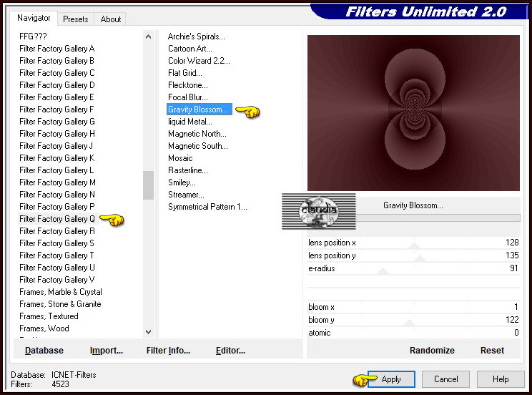Switch to the Navigator tab
The height and width of the screenshot is (395, 532).
[x=34, y=18]
